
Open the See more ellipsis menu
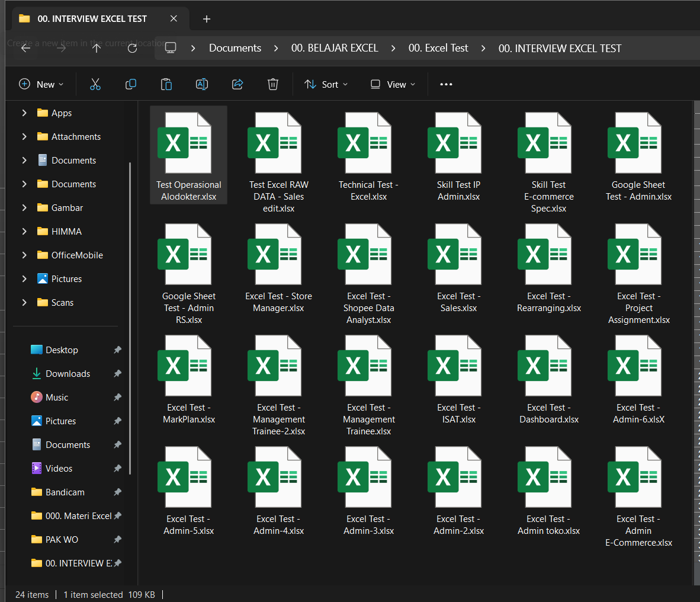pyautogui.click(x=446, y=84)
